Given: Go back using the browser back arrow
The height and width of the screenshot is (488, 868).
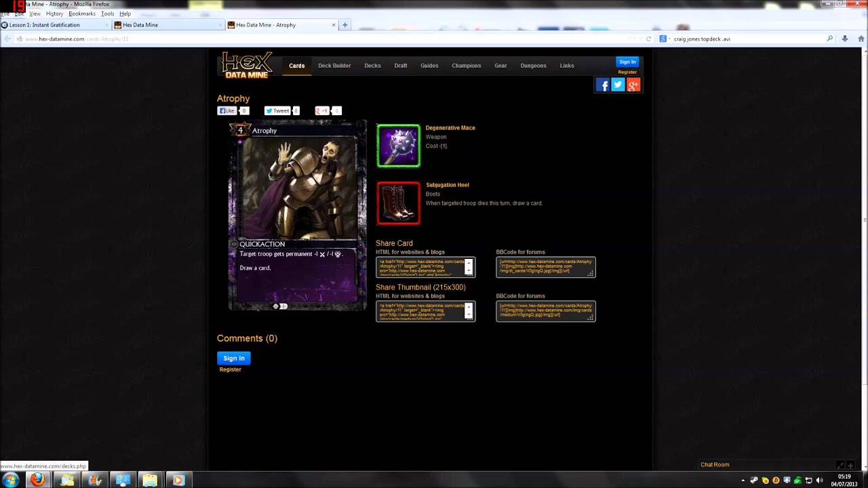Looking at the screenshot, I should point(7,39).
